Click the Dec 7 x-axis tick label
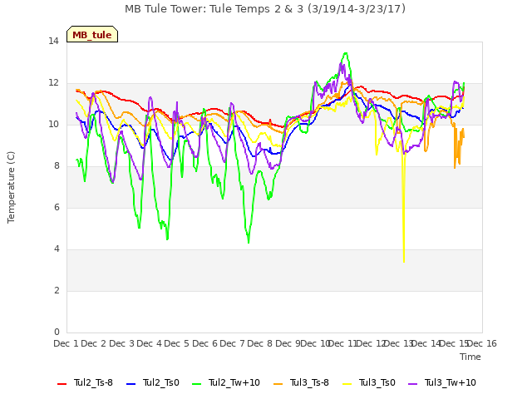This screenshot has width=532, height=399. [232, 343]
